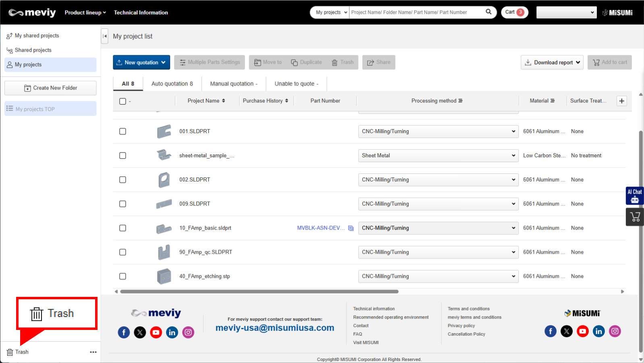Add a column with the plus icon

click(622, 101)
